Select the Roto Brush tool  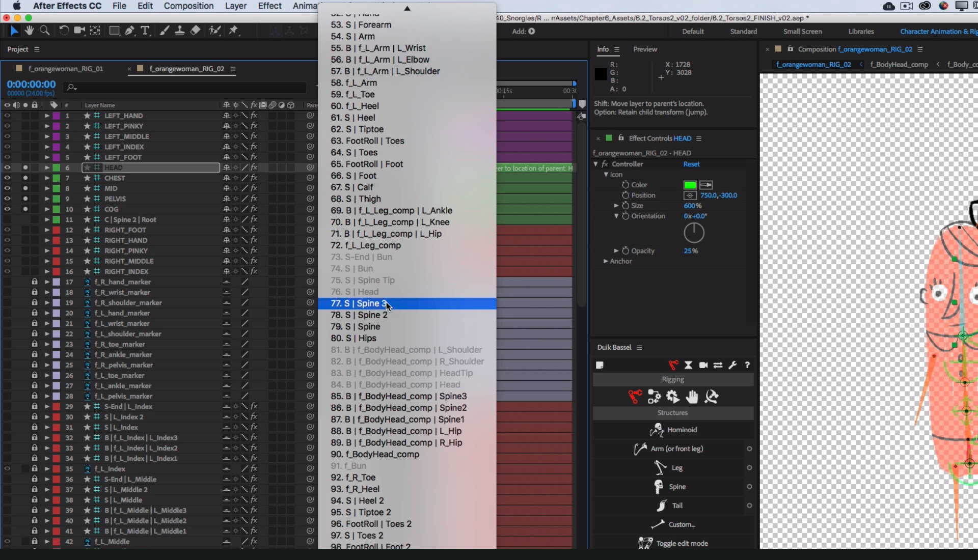(x=215, y=31)
